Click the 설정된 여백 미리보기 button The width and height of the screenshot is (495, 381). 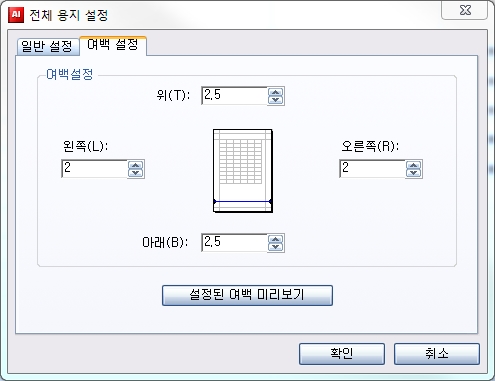[247, 295]
